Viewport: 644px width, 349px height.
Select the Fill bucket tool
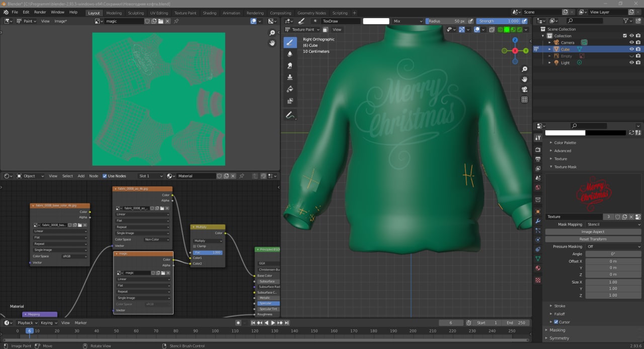(290, 89)
